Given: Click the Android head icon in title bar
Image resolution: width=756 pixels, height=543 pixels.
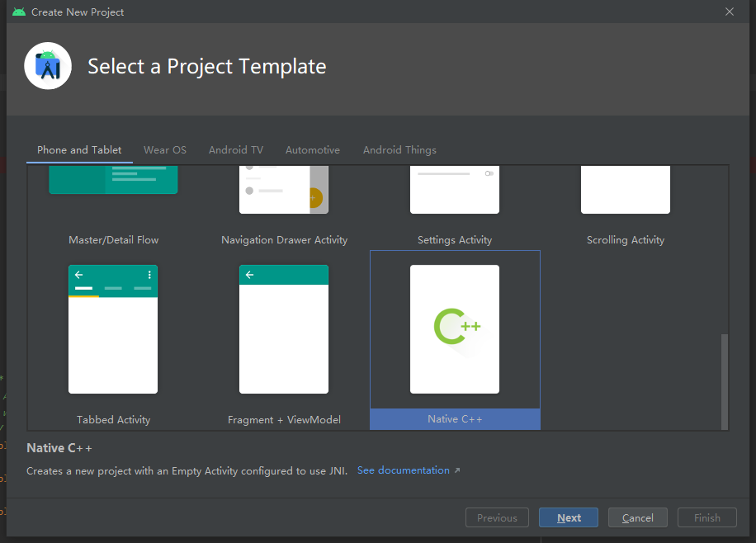Looking at the screenshot, I should pos(19,12).
